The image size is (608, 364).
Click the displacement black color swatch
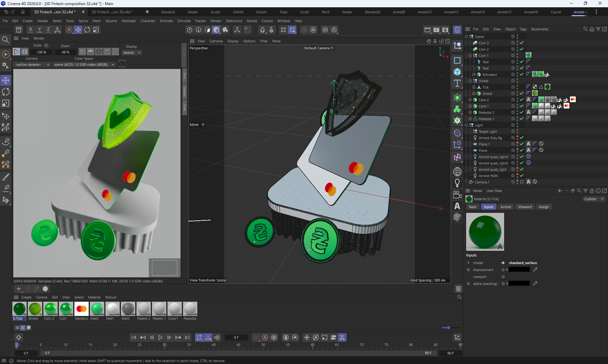coord(519,270)
